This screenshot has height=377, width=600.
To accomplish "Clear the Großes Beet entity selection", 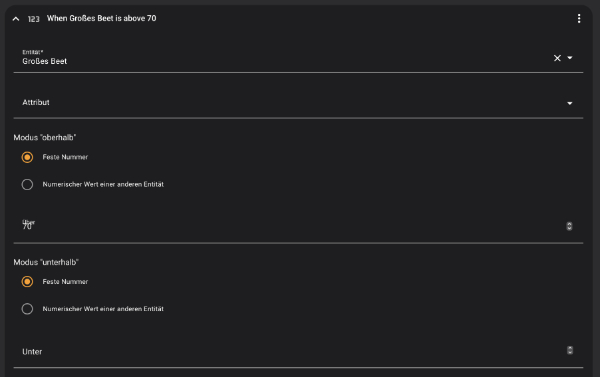I will (557, 58).
